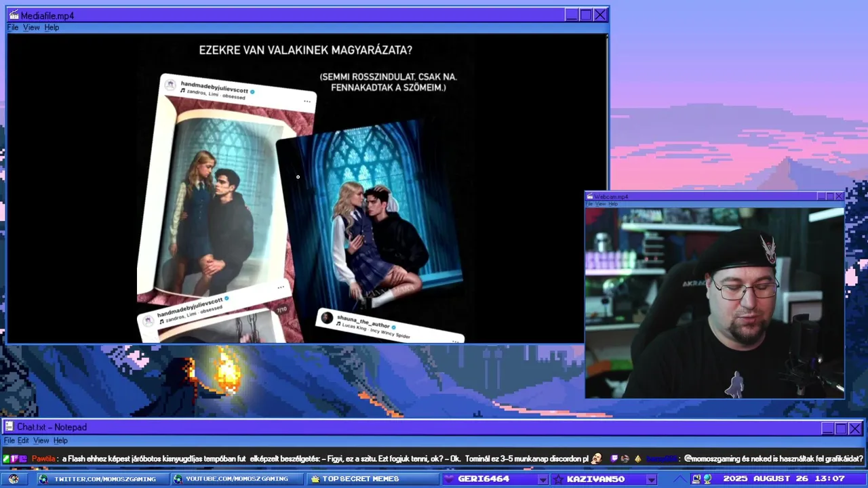Expand the dropdown arrow next to KAZIVAN50
The height and width of the screenshot is (488, 868).
point(651,480)
